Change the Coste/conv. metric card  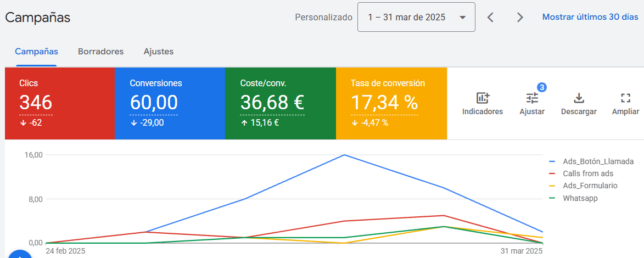click(x=280, y=103)
